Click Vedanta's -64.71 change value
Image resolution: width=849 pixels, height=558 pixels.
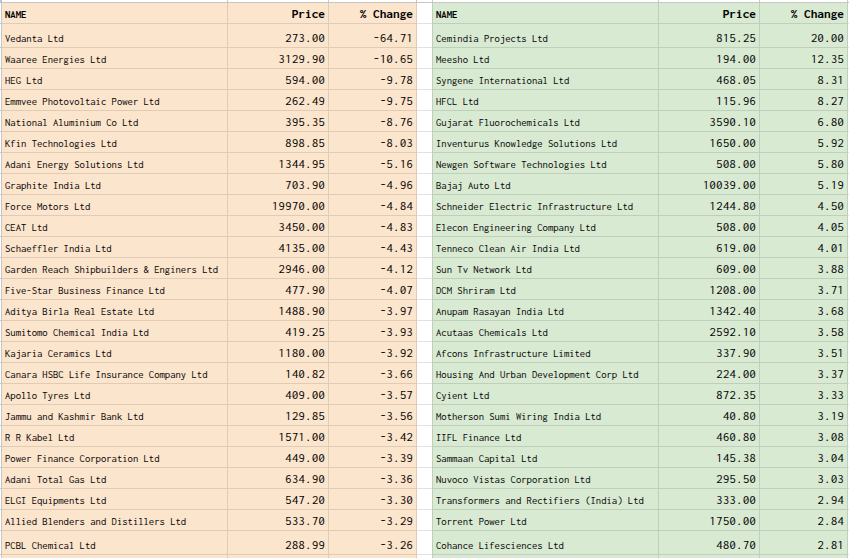pyautogui.click(x=373, y=38)
